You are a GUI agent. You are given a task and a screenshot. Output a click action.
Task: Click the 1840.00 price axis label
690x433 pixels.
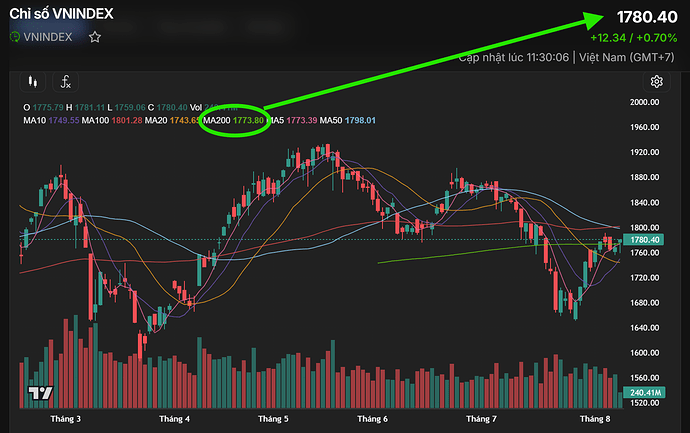[644, 202]
